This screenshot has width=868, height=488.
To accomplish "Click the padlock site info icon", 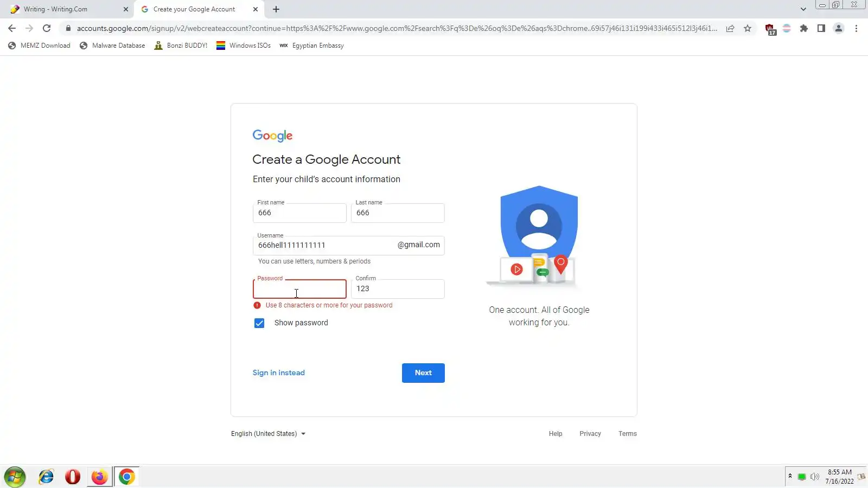I will click(68, 28).
